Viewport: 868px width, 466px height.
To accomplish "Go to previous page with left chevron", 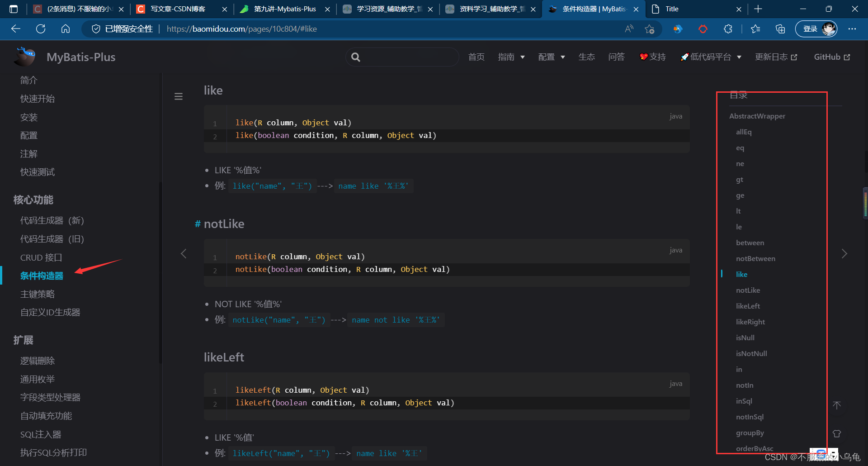I will [x=184, y=253].
